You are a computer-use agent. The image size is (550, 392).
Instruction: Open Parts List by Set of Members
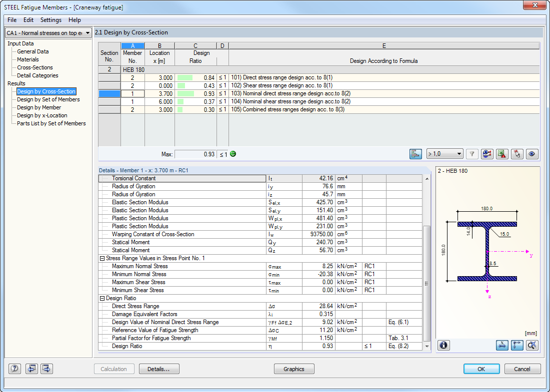51,123
